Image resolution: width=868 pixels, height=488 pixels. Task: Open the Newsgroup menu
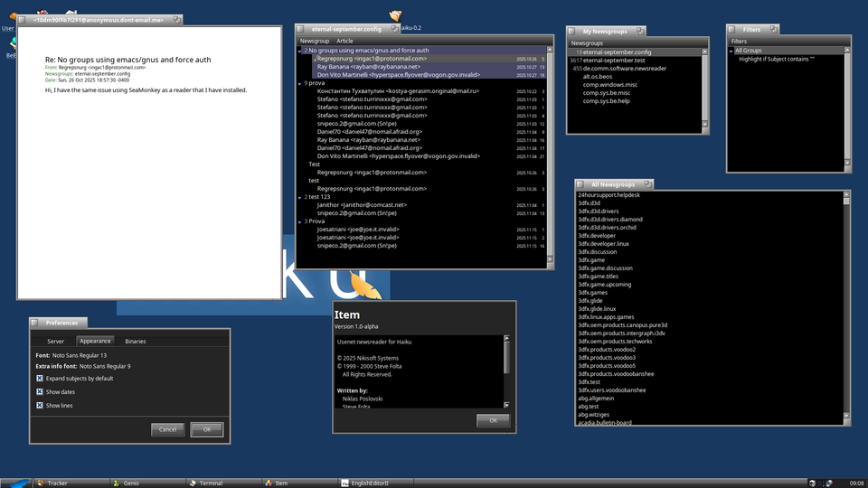[315, 41]
